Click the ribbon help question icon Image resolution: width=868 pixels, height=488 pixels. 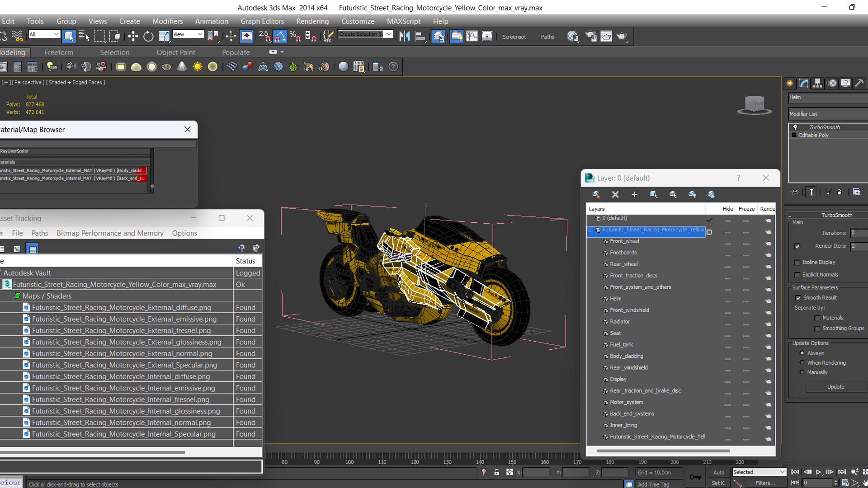click(x=393, y=67)
